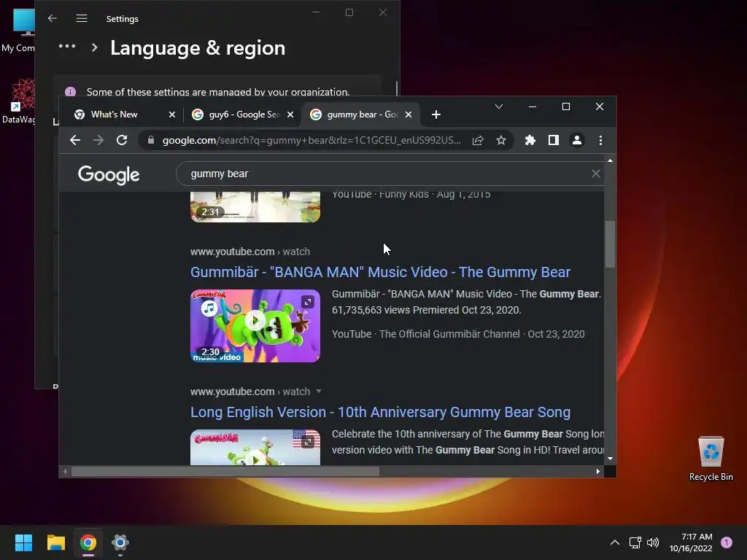Open Chrome three-dot menu
The height and width of the screenshot is (560, 747).
coord(600,140)
